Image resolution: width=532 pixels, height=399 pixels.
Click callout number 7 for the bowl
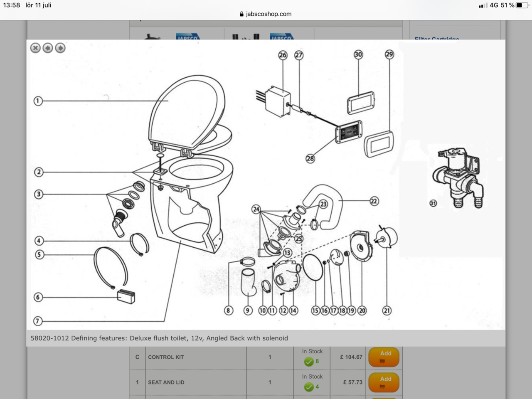click(x=38, y=321)
